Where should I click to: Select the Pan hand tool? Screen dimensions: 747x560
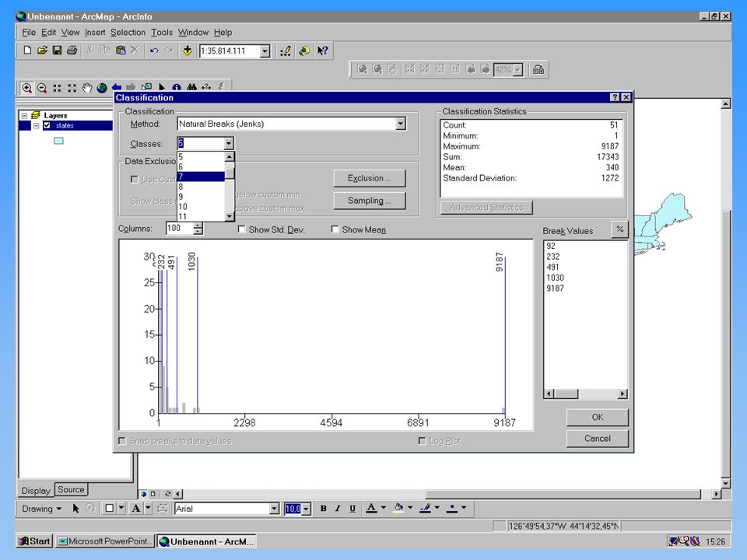[86, 88]
